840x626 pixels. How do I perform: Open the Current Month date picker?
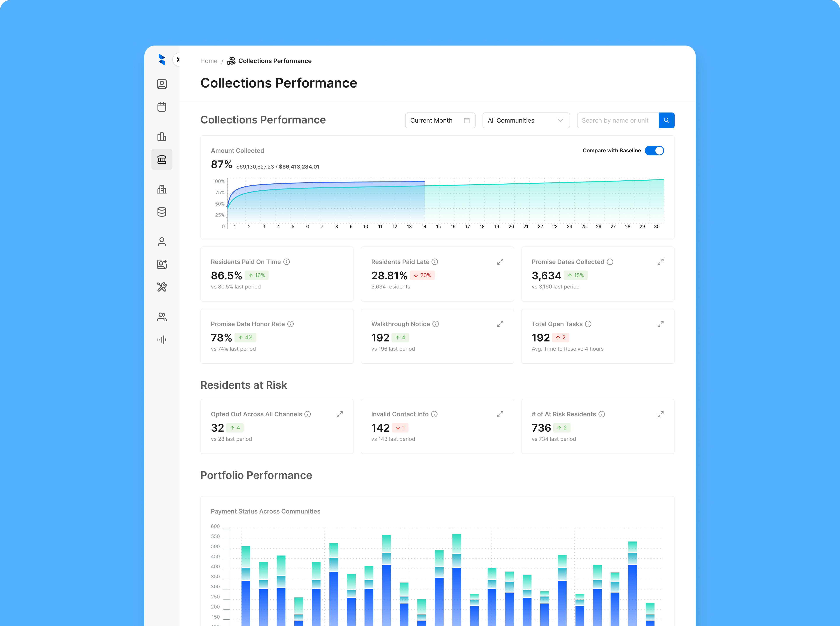[440, 120]
